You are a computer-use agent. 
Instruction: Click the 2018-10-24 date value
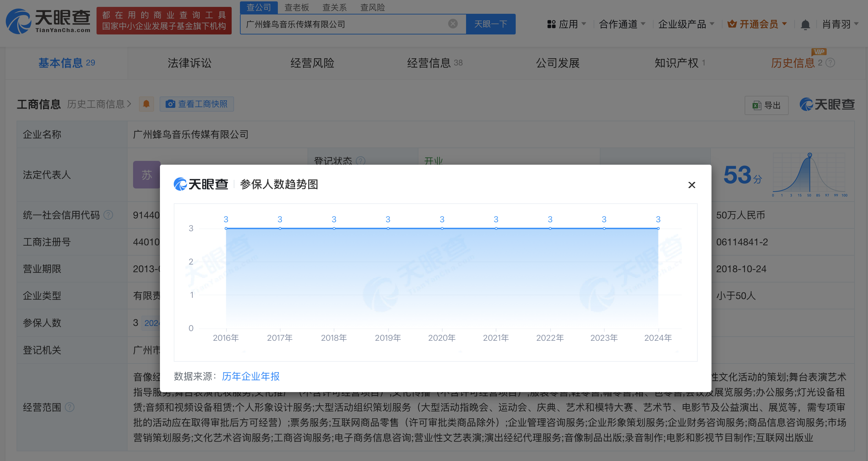741,269
